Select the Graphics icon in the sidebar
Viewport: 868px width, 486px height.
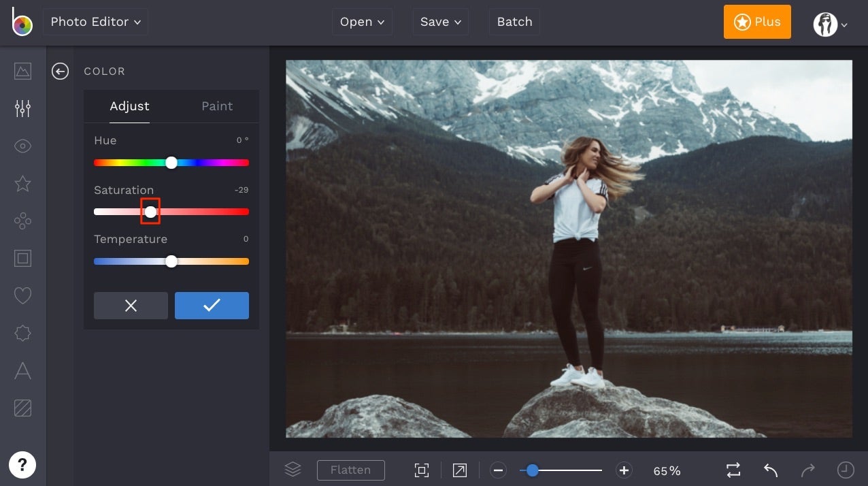[22, 221]
